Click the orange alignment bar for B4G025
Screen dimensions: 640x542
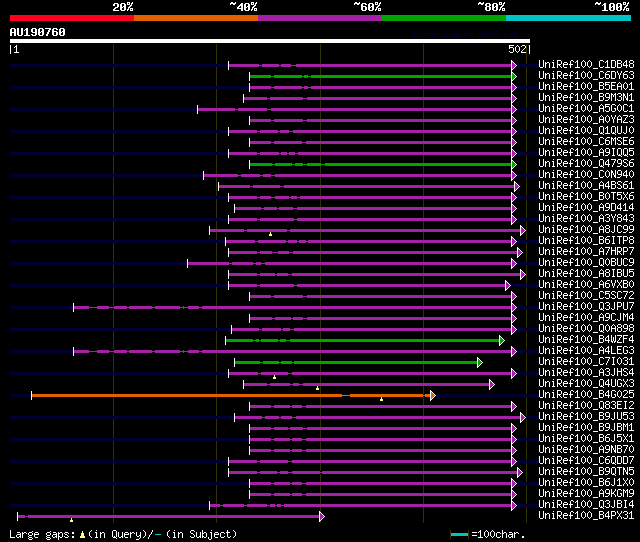[231, 395]
